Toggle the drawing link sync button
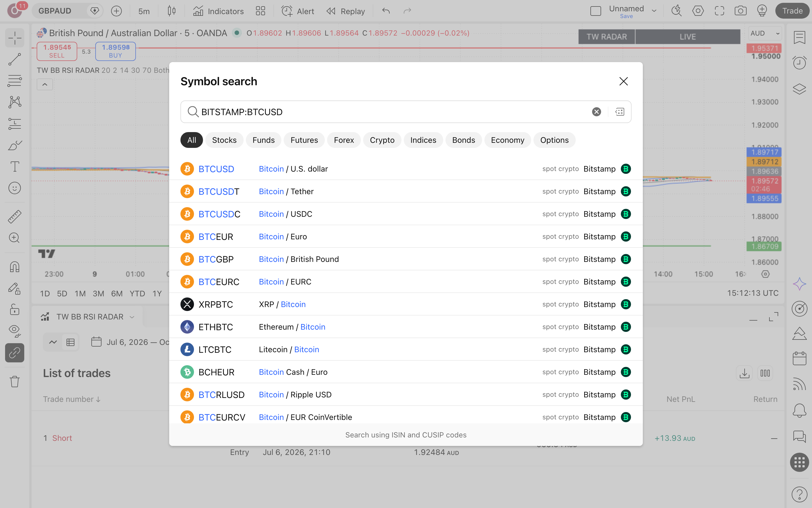The height and width of the screenshot is (508, 812). coord(15,353)
